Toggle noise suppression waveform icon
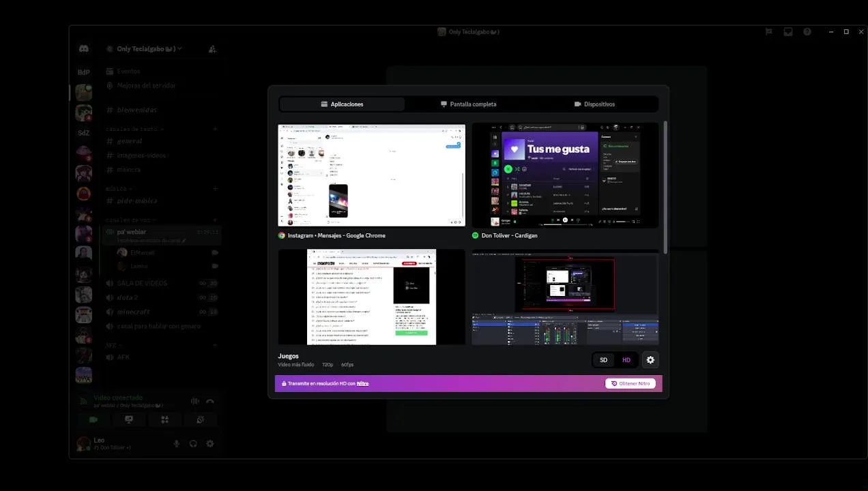 (194, 402)
